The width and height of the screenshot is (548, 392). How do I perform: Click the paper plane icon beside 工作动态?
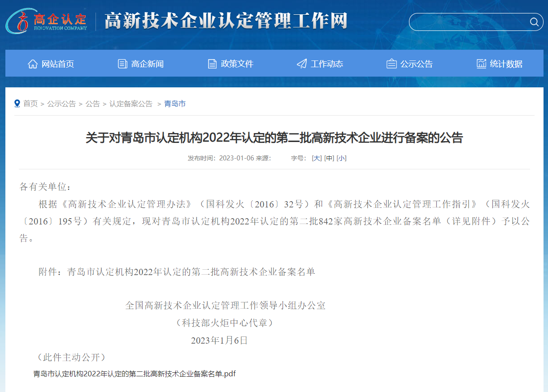pyautogui.click(x=302, y=64)
